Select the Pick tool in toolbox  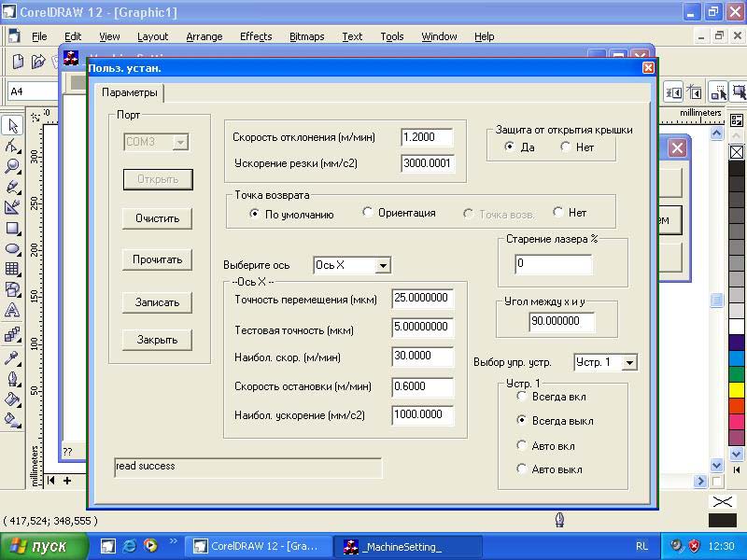[x=12, y=125]
